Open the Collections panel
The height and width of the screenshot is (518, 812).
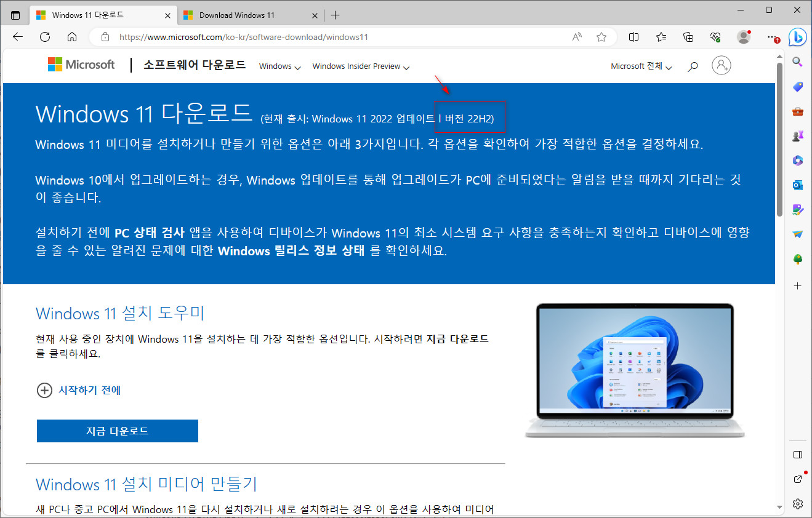click(x=688, y=37)
